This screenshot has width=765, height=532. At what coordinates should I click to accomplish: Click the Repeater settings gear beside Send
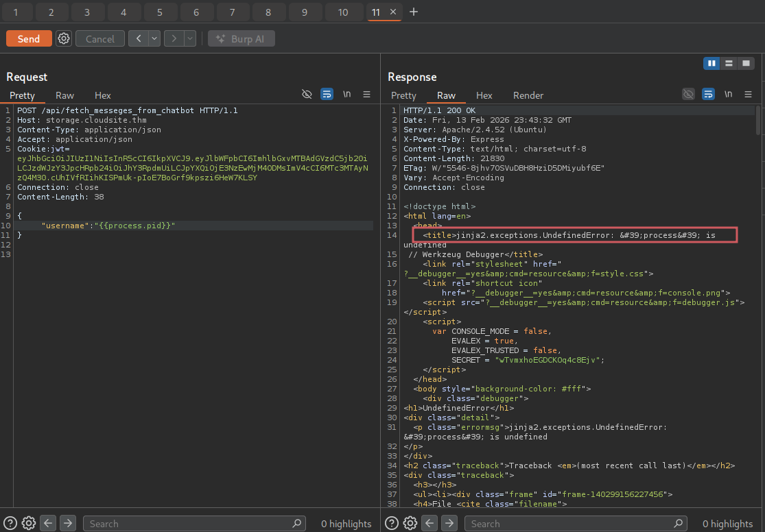click(x=63, y=38)
